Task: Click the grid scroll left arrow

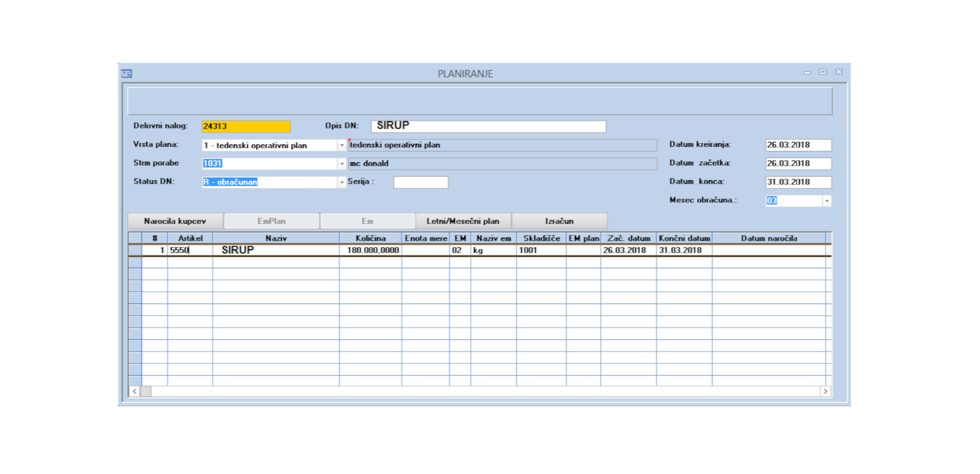Action: (x=134, y=392)
